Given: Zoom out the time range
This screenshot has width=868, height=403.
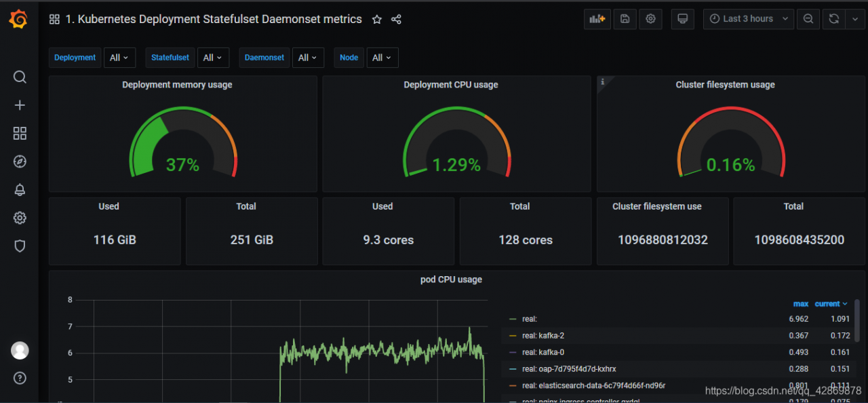Looking at the screenshot, I should coord(808,19).
